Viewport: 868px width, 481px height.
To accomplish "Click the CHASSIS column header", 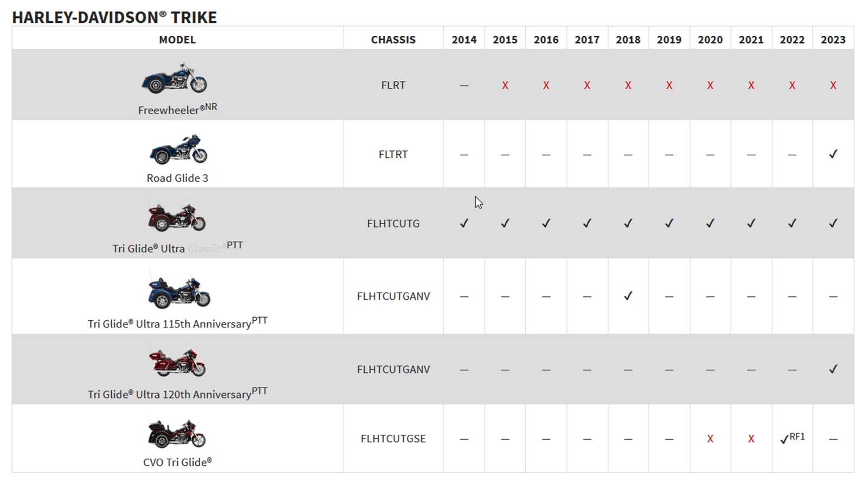I will (393, 40).
